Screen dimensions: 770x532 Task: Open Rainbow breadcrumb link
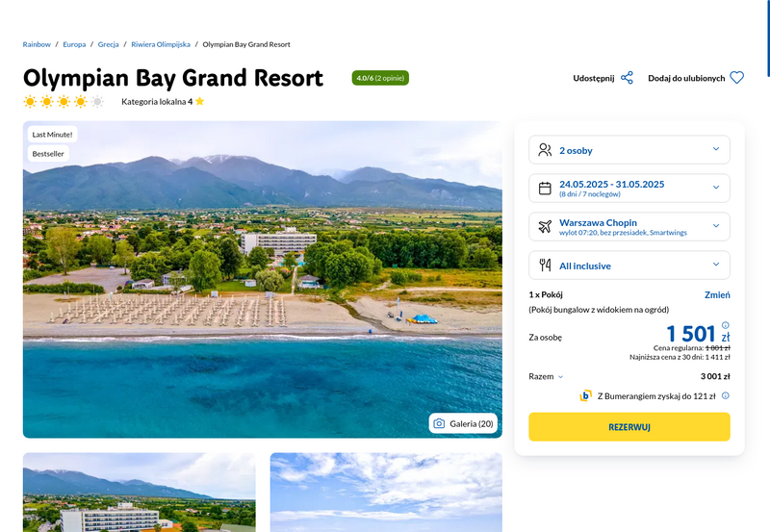37,44
